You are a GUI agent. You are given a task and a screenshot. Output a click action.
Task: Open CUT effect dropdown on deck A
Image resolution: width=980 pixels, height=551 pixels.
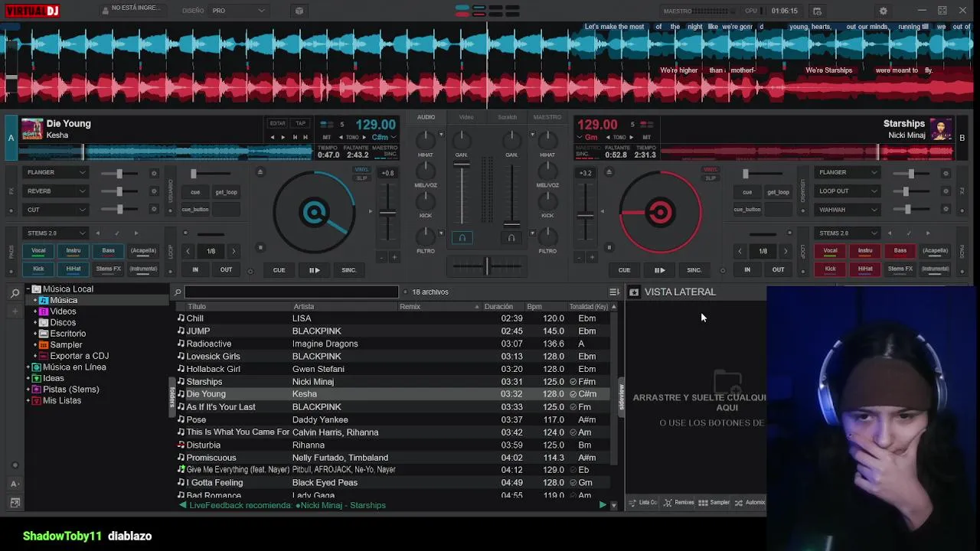tap(56, 210)
